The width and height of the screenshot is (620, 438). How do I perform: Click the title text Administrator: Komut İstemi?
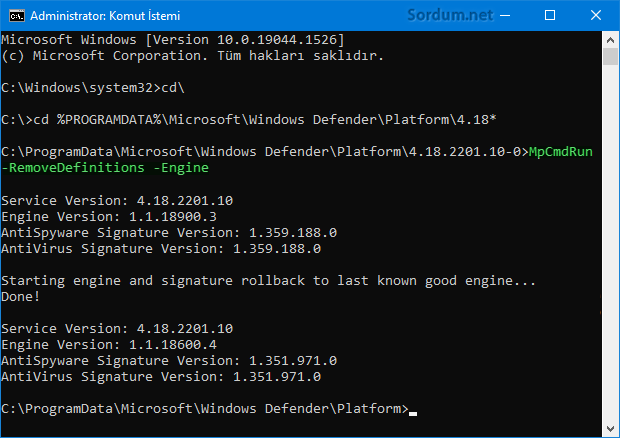point(105,16)
